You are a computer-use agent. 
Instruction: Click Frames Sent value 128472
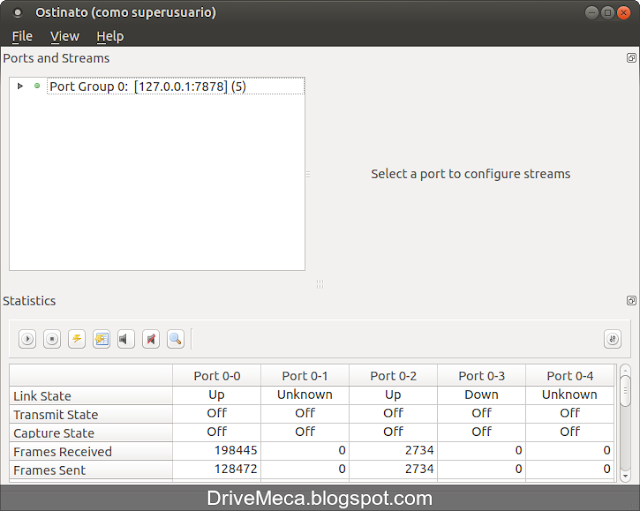click(217, 469)
